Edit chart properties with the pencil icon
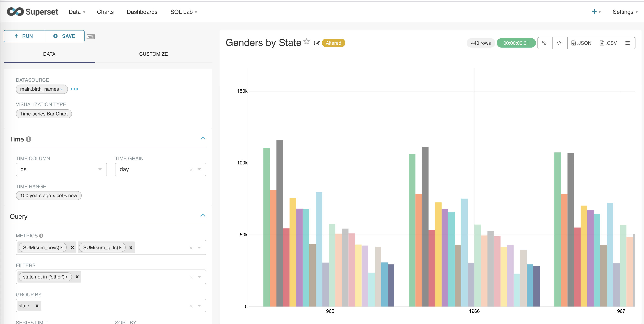Image resolution: width=644 pixels, height=324 pixels. (x=317, y=43)
